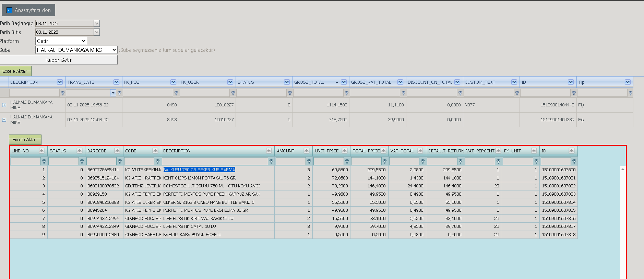The image size is (644, 279).
Task: Open LINE_NO column header menu icon
Action: [41, 151]
